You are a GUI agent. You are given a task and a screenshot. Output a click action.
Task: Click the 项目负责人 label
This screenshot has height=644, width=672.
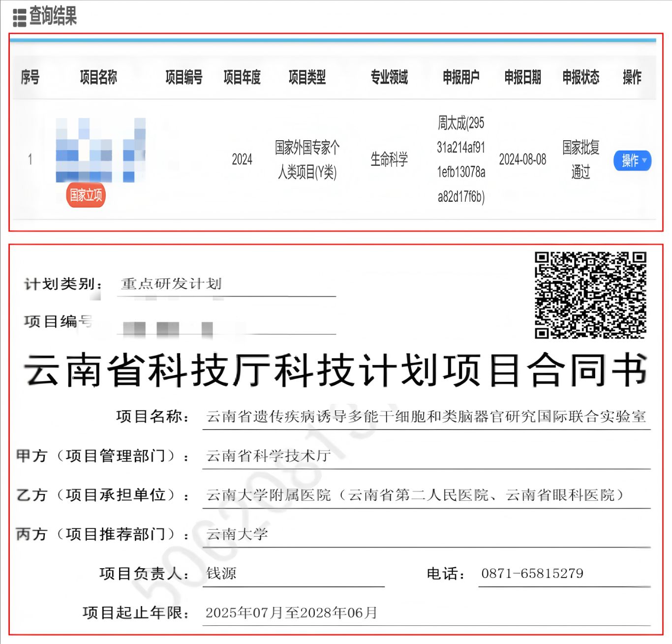coord(144,574)
